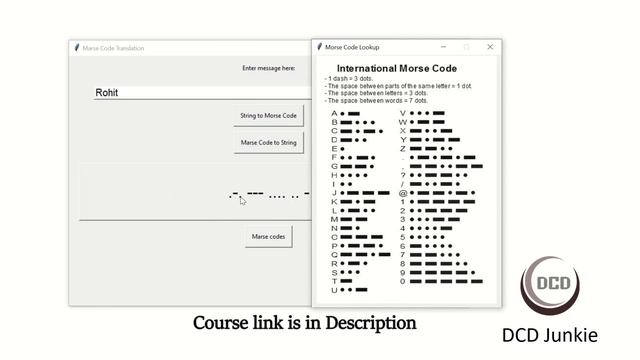
Task: Click letter B in the Morse chart
Action: (334, 122)
